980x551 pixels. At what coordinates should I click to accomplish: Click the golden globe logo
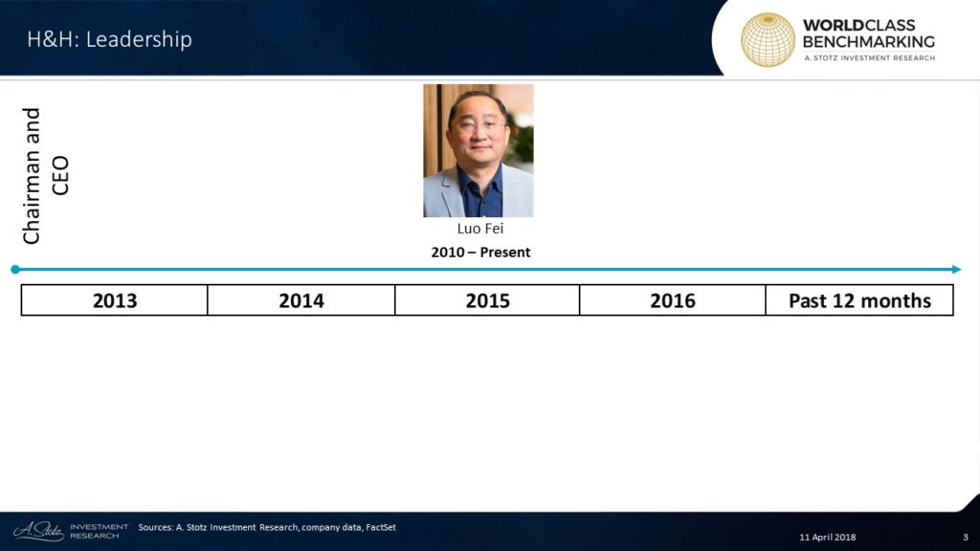[768, 39]
